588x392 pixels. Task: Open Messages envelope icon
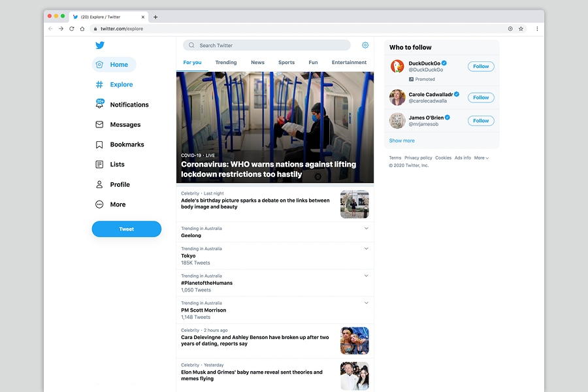point(99,124)
